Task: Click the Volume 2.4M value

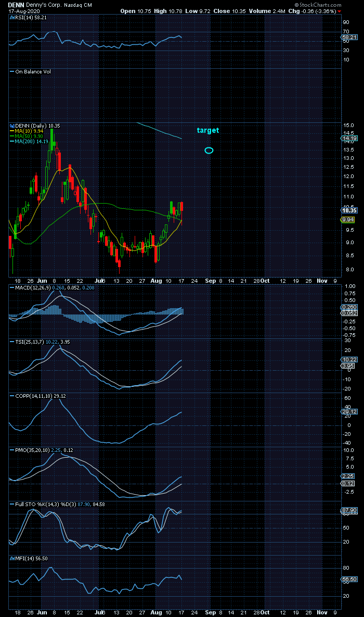Action: [x=267, y=11]
